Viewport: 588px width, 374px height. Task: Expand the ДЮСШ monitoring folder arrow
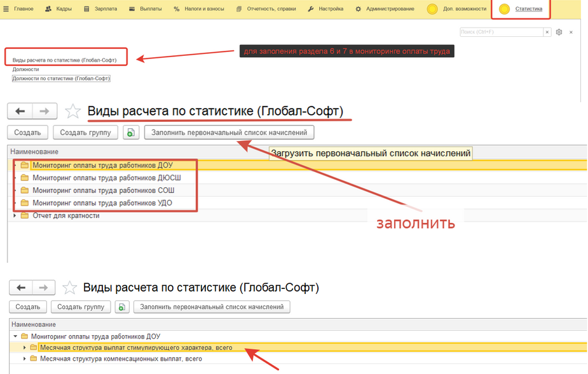pyautogui.click(x=15, y=178)
